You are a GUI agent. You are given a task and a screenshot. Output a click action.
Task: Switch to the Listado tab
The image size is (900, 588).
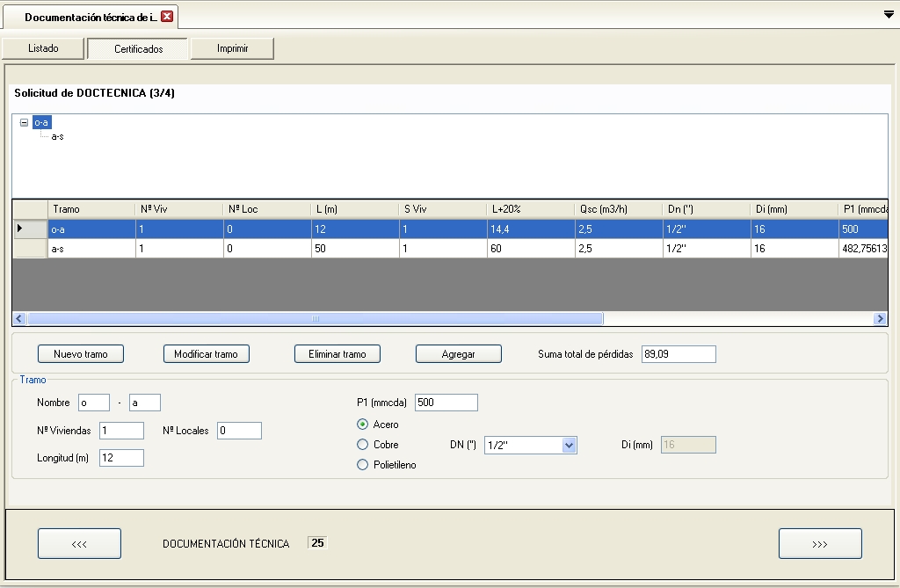[x=44, y=48]
